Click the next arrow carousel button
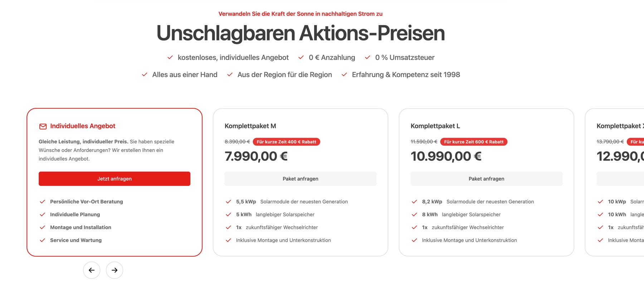644x286 pixels. point(114,270)
